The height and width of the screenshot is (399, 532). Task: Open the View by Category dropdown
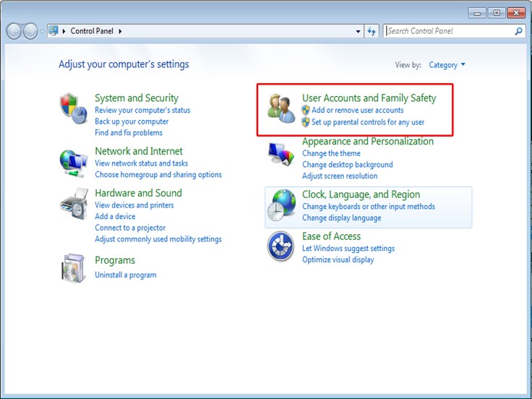pyautogui.click(x=447, y=65)
